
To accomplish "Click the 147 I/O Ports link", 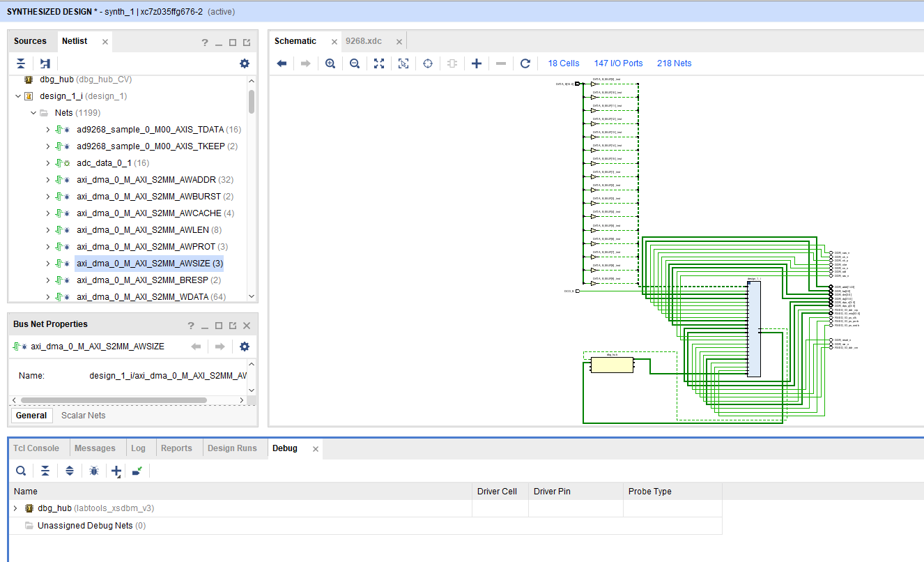I will click(x=618, y=63).
